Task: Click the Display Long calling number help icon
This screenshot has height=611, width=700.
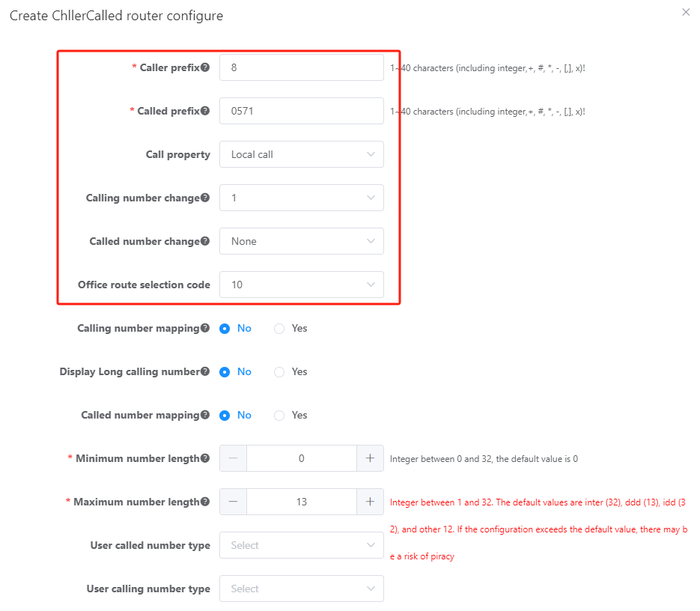Action: click(205, 371)
